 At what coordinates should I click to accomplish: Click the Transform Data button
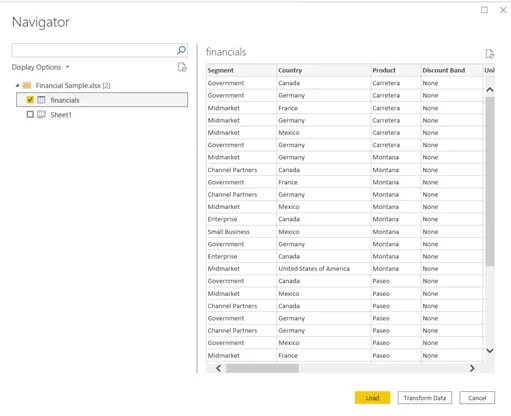pyautogui.click(x=425, y=398)
